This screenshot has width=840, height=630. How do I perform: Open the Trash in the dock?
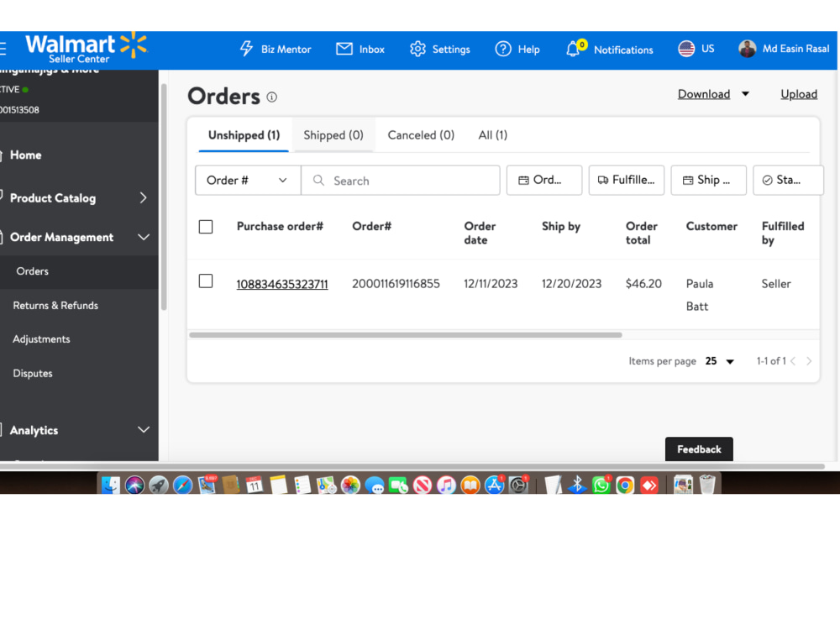707,485
